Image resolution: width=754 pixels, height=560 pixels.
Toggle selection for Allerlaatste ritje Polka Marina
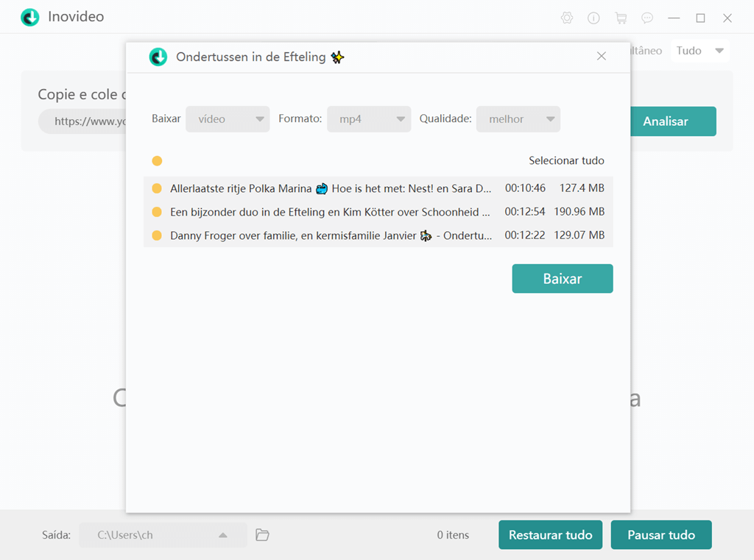[157, 188]
